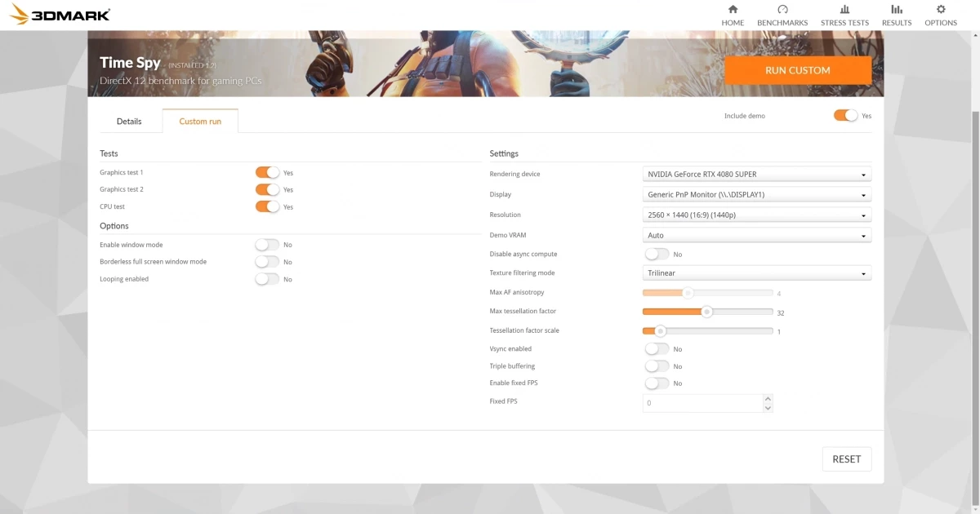Image resolution: width=980 pixels, height=514 pixels.
Task: Open Stress Tests via the bar chart icon
Action: (844, 9)
